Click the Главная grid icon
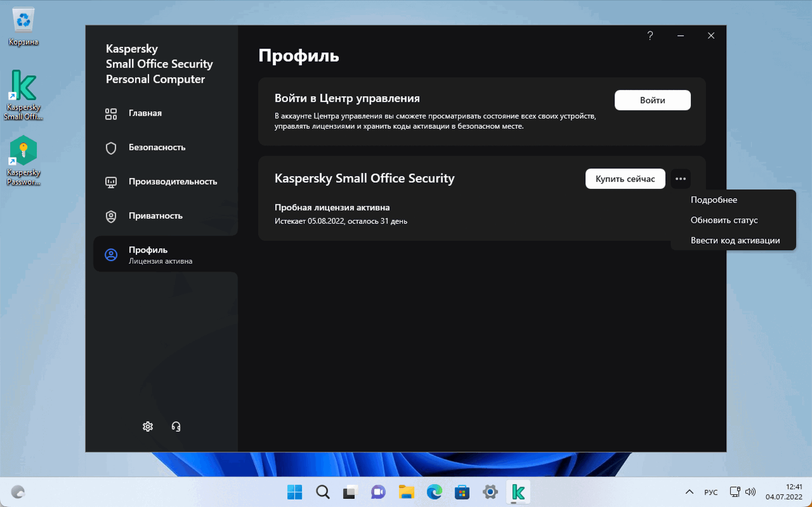 click(x=111, y=114)
